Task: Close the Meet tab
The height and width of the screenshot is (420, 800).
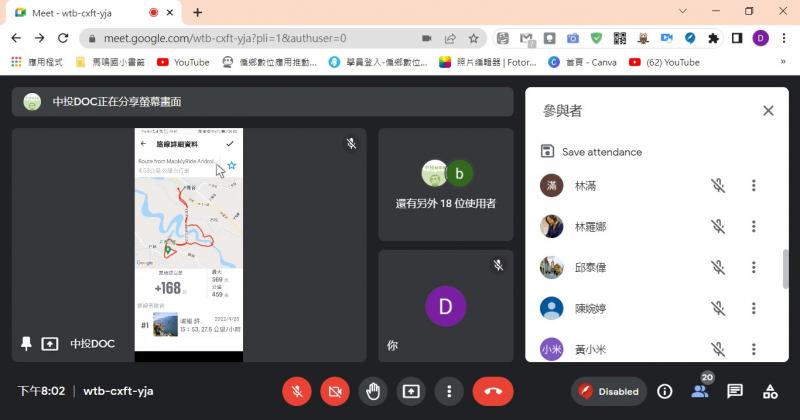Action: pos(170,13)
